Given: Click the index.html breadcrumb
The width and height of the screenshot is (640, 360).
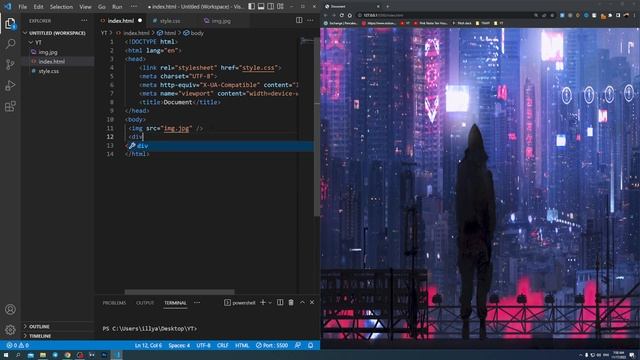Looking at the screenshot, I should [x=133, y=33].
